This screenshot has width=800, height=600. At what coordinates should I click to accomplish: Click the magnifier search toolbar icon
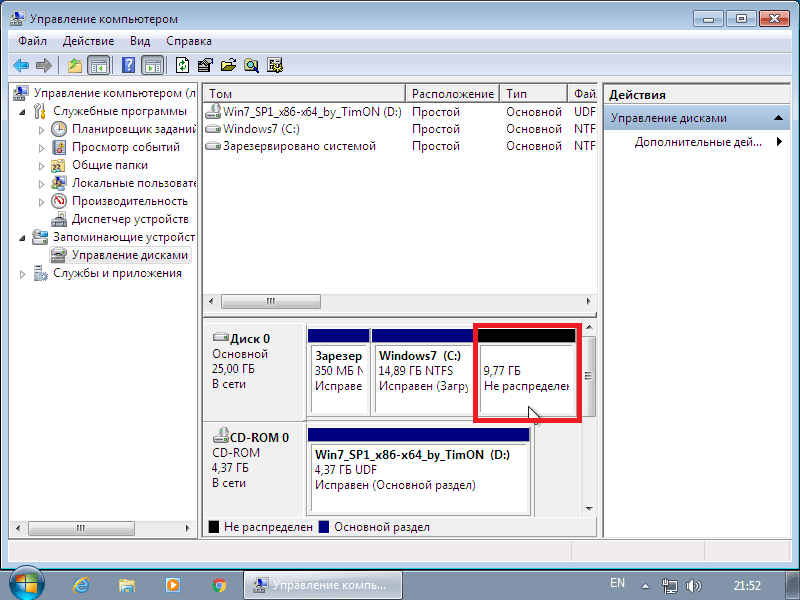click(x=251, y=65)
